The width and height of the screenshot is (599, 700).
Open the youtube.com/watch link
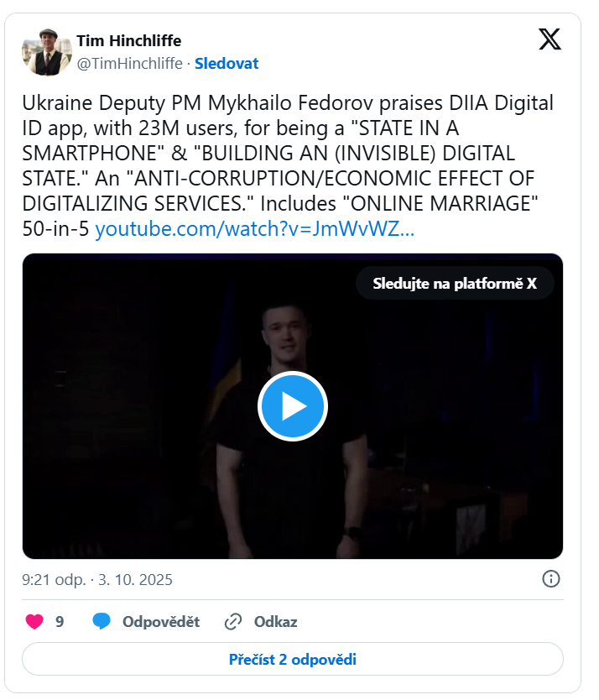(255, 229)
